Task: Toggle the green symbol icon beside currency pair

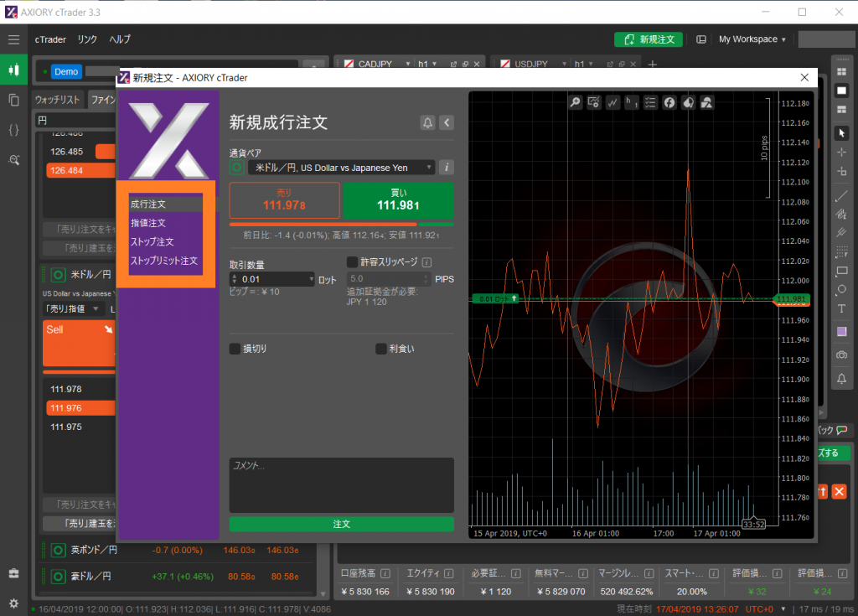Action: click(236, 168)
